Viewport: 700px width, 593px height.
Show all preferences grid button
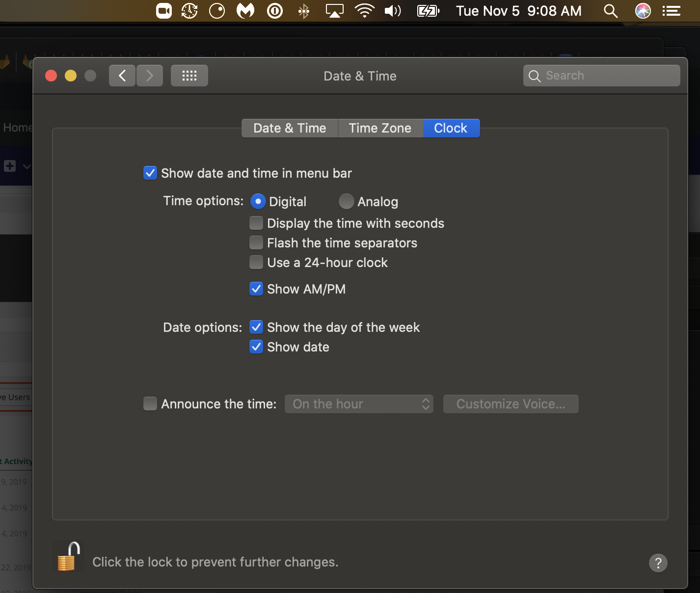pos(189,76)
